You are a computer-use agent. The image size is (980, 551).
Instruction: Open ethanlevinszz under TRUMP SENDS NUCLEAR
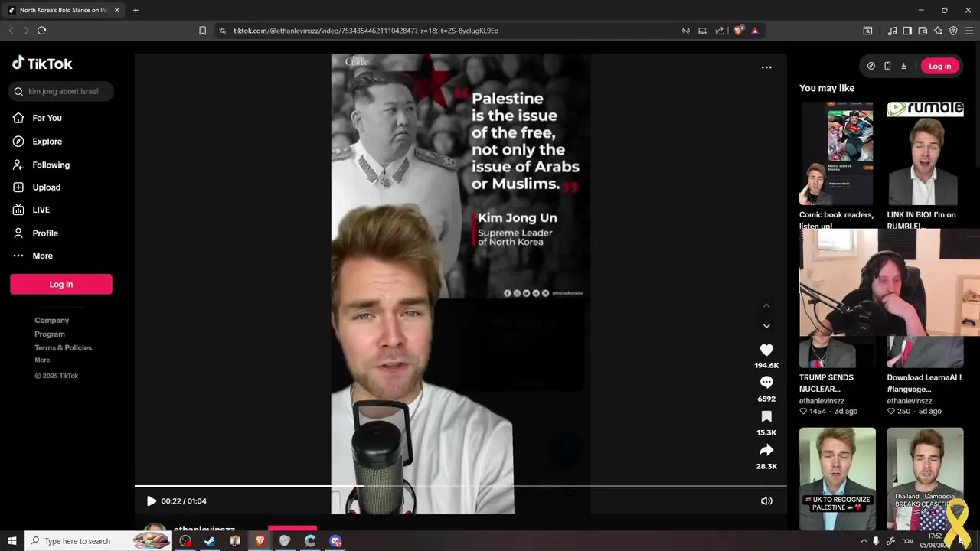[822, 401]
